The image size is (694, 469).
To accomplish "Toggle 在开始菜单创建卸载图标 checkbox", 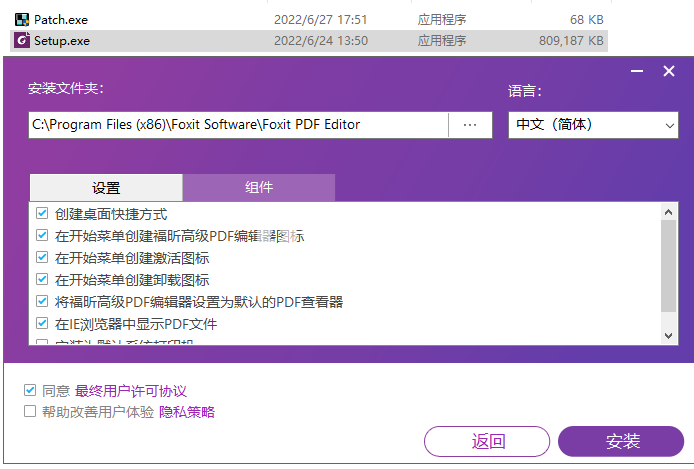I will (x=42, y=279).
